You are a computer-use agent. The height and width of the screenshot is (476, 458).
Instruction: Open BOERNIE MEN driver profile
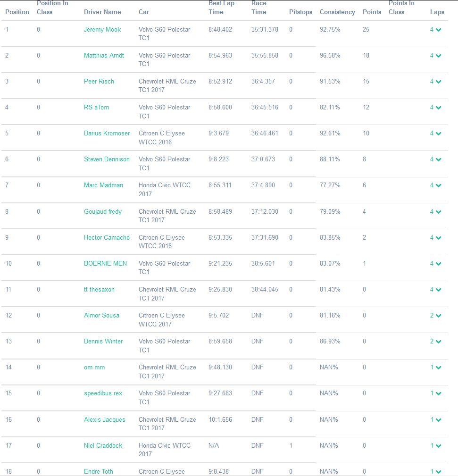(105, 263)
